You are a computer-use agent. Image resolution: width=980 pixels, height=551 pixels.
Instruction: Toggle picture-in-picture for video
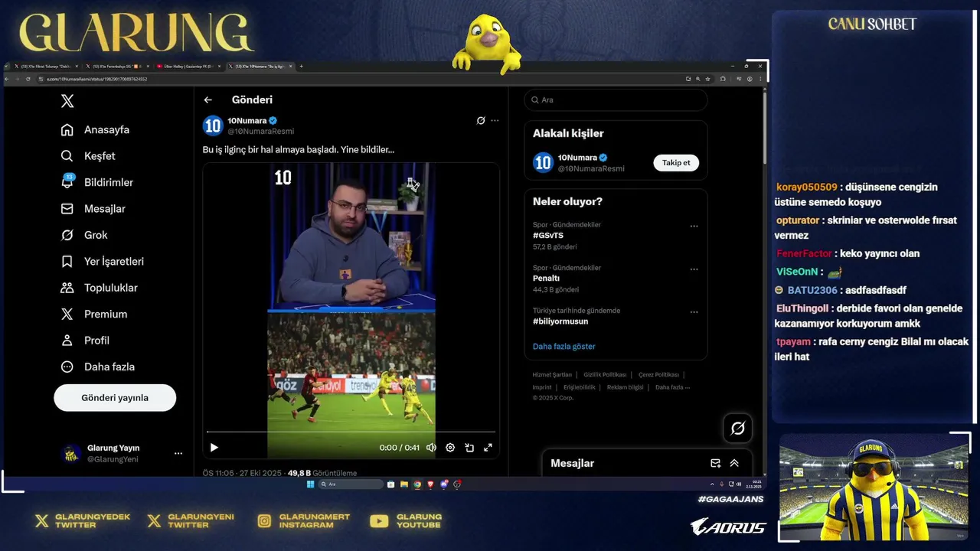click(x=469, y=448)
